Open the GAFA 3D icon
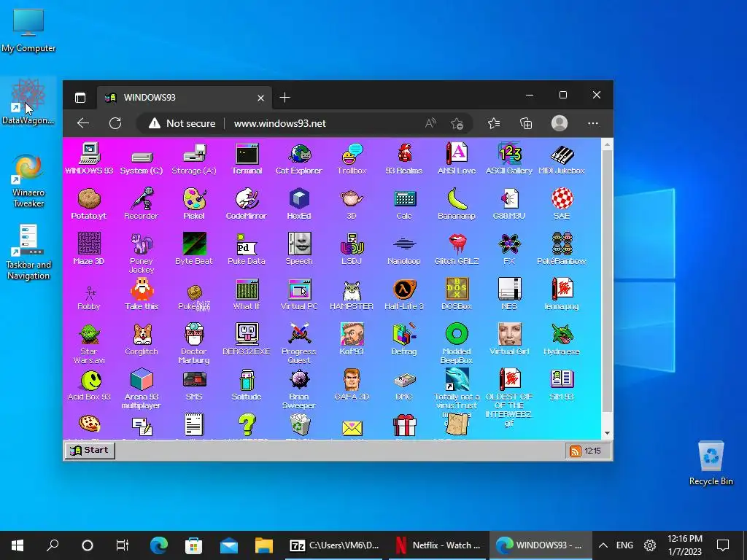Image resolution: width=747 pixels, height=560 pixels. point(352,385)
